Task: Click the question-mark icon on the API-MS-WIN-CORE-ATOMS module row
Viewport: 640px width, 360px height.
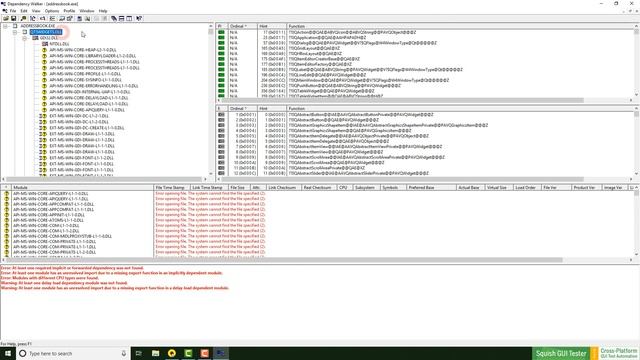Action: pos(7,220)
